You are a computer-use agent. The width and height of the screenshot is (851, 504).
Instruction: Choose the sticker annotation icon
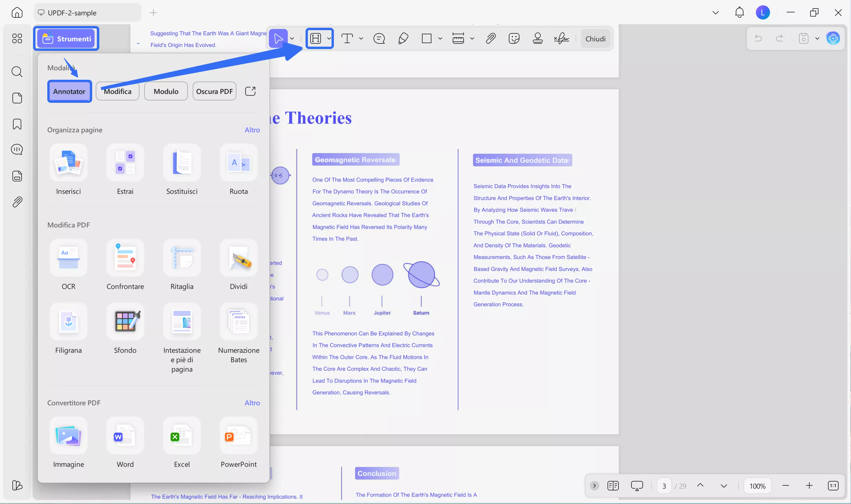tap(514, 38)
